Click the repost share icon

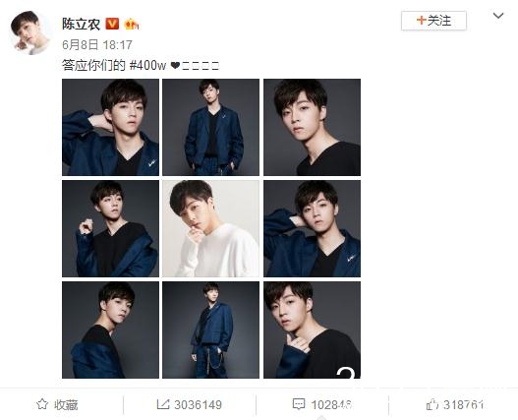point(163,404)
